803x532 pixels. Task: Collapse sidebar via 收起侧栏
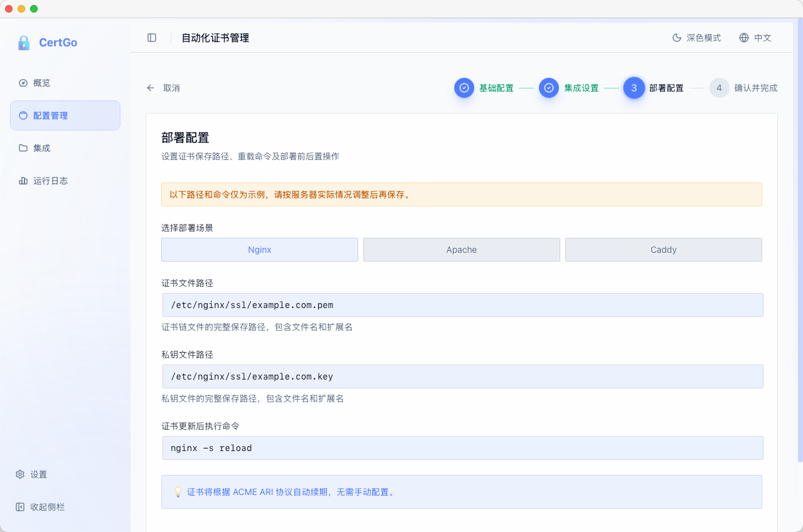click(x=65, y=507)
